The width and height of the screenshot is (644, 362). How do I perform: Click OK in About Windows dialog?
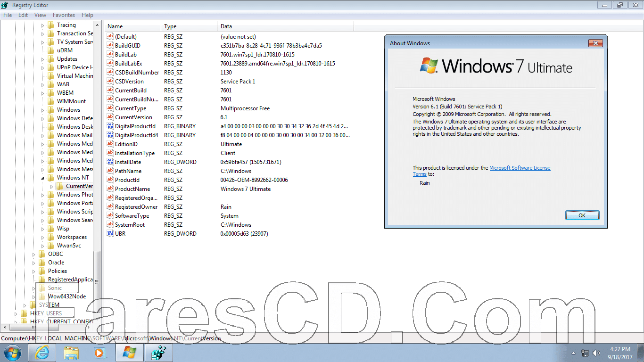582,215
